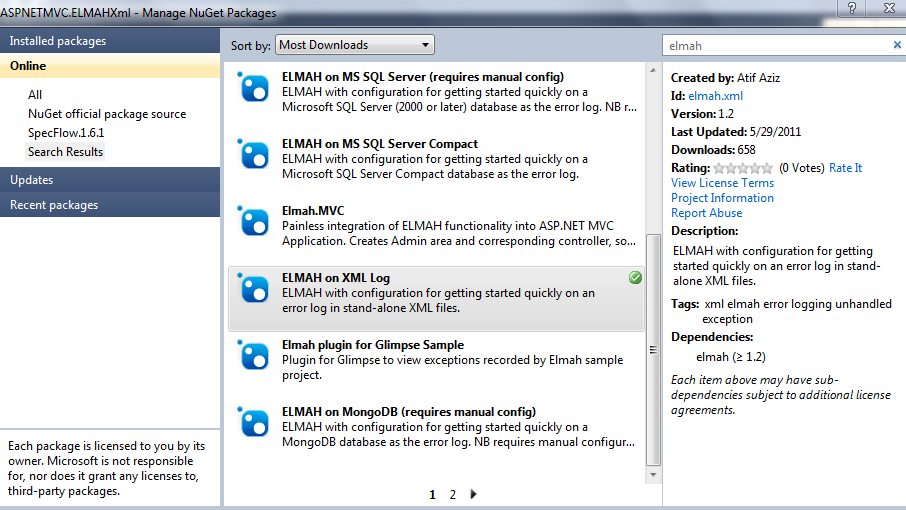906x510 pixels.
Task: Click the ELMAH on MS SQL Server package icon
Action: pyautogui.click(x=254, y=89)
